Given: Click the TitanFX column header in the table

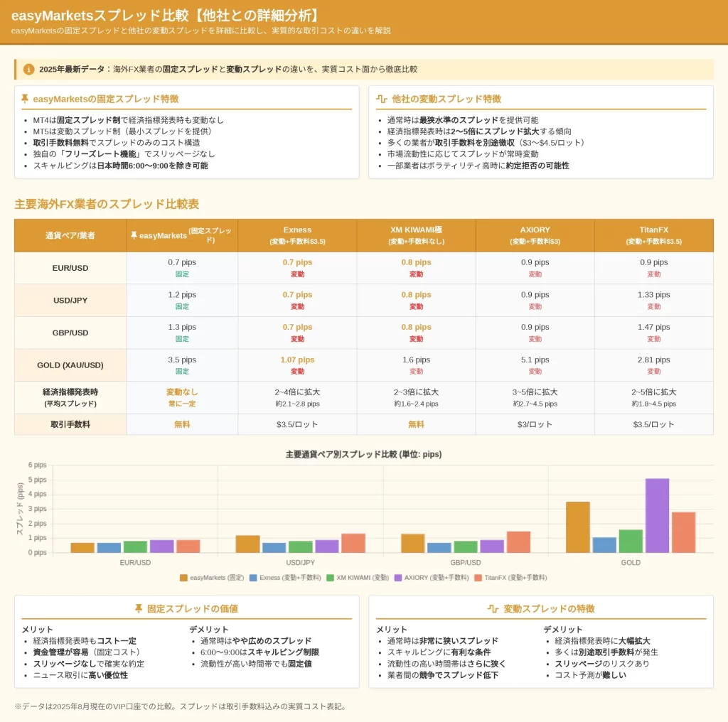Looking at the screenshot, I should (x=654, y=235).
